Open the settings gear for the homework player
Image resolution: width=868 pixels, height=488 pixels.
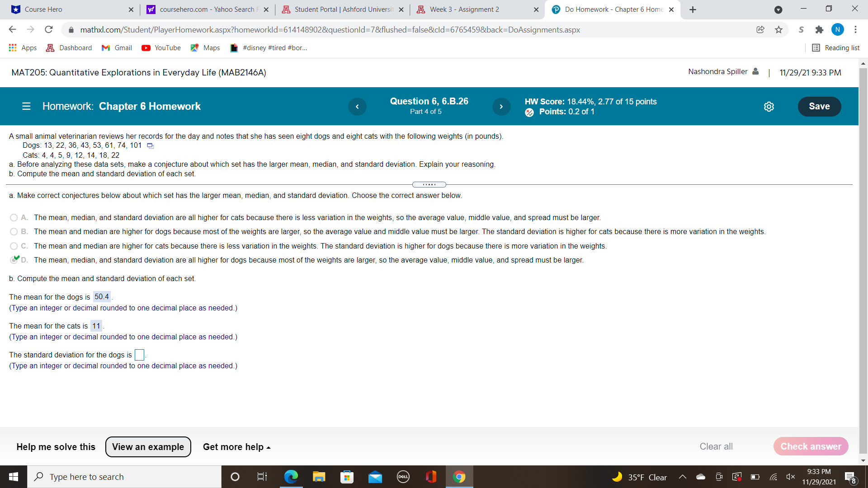[x=769, y=107]
